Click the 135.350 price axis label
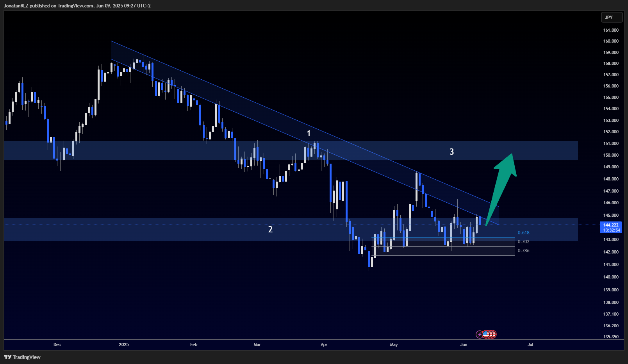The image size is (628, 364). tap(611, 337)
